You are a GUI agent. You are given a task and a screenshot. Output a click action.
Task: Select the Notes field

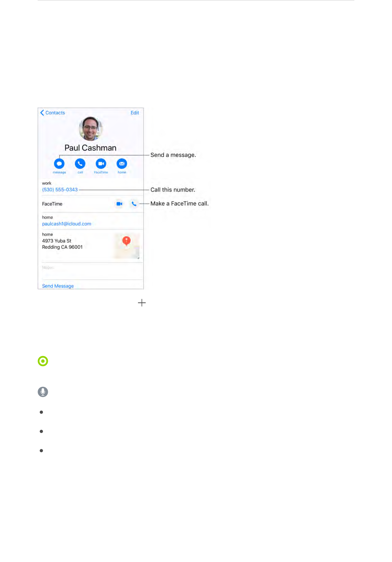tap(91, 271)
